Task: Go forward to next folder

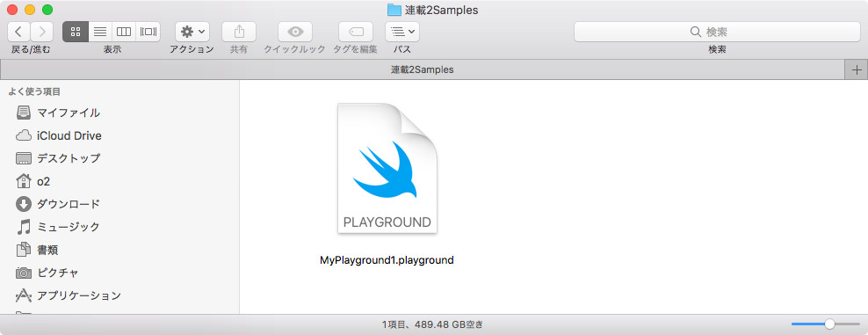Action: [x=42, y=32]
